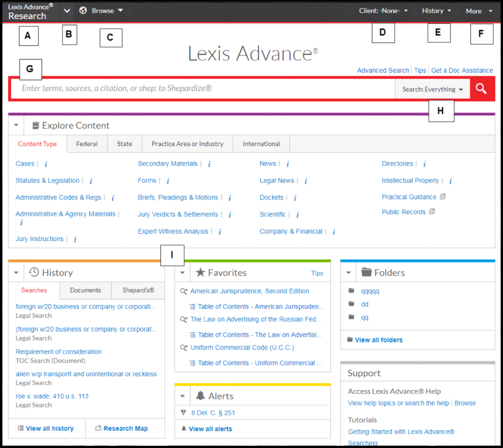Open Requirement of consideration history item

point(59,352)
